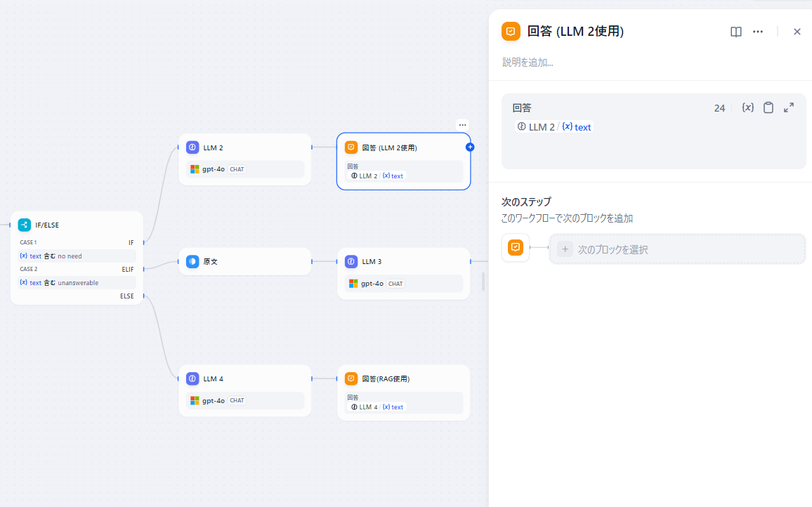Click the blue plus handle on the 回答 (LLM 2使用) node
The image size is (812, 507).
(470, 147)
